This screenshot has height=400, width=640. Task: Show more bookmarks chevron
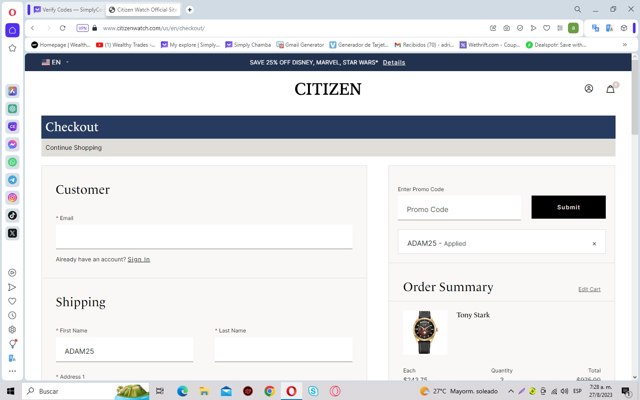[x=624, y=44]
